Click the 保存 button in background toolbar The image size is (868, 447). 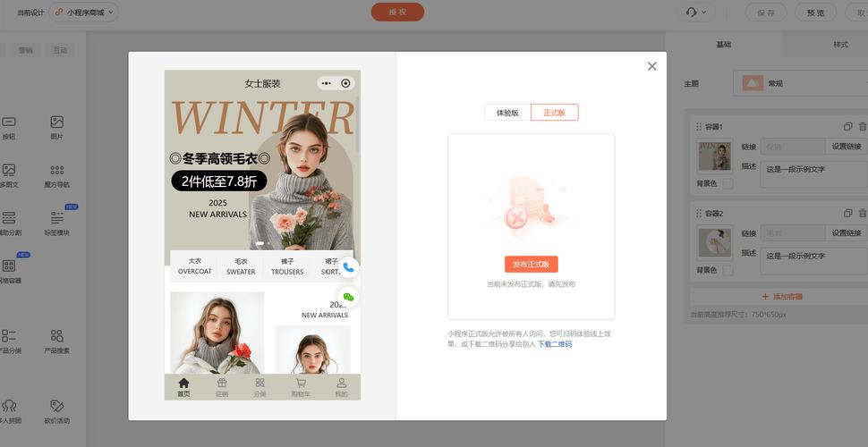766,13
